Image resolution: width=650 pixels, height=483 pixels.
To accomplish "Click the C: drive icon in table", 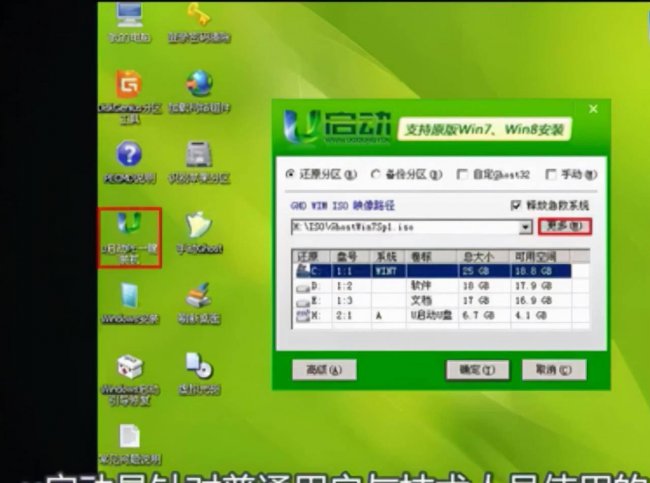I will tap(303, 270).
